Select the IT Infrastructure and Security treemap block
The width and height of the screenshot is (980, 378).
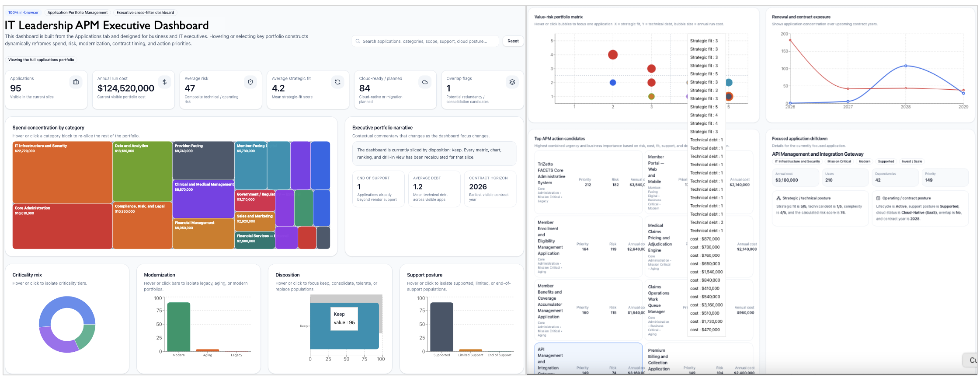pos(63,172)
